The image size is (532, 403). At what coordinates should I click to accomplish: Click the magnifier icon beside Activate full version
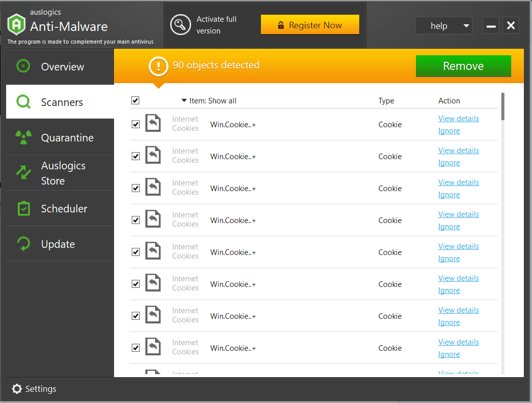(x=181, y=24)
